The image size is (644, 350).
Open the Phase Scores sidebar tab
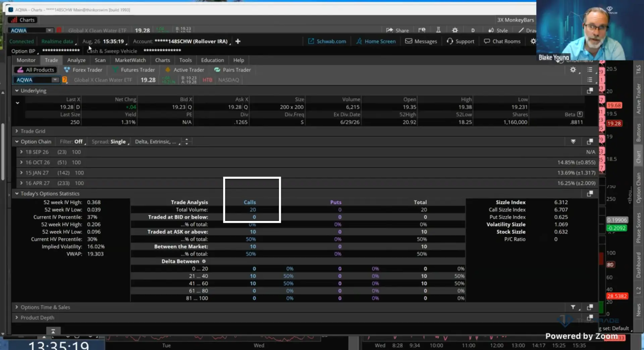[x=638, y=228]
